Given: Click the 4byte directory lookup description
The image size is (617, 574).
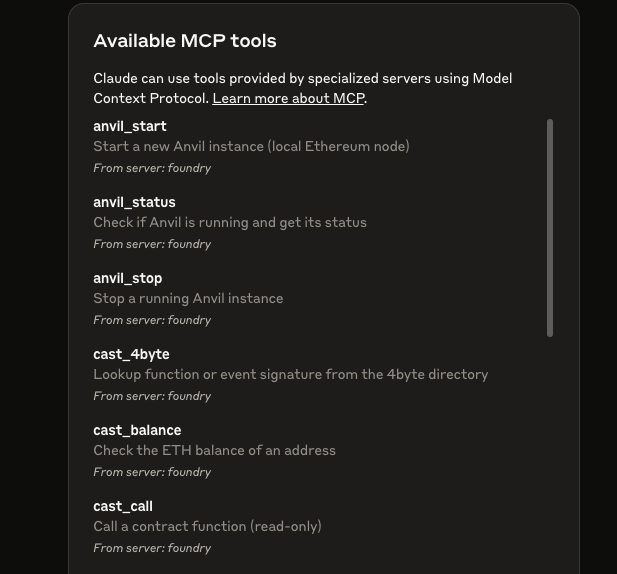Looking at the screenshot, I should 290,374.
